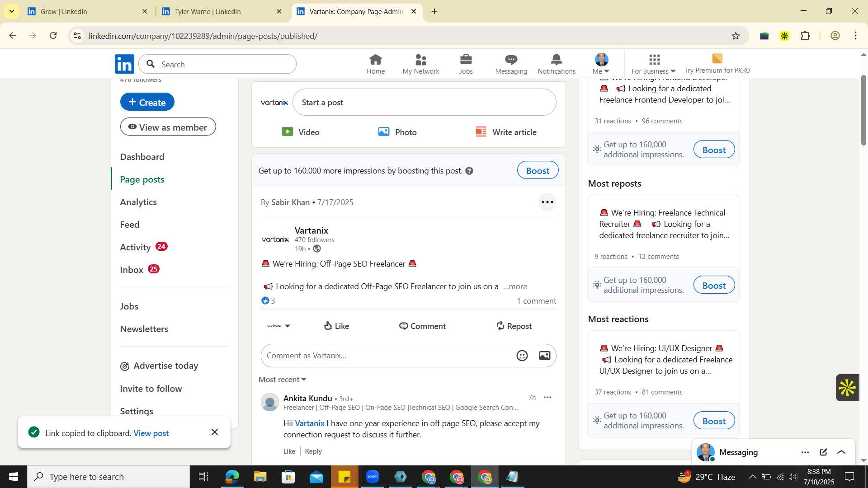Expand the Me profile menu
The width and height of the screenshot is (868, 488).
click(601, 64)
